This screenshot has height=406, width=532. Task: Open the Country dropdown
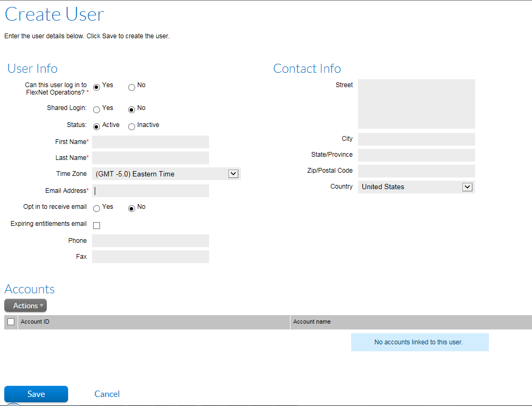[467, 187]
